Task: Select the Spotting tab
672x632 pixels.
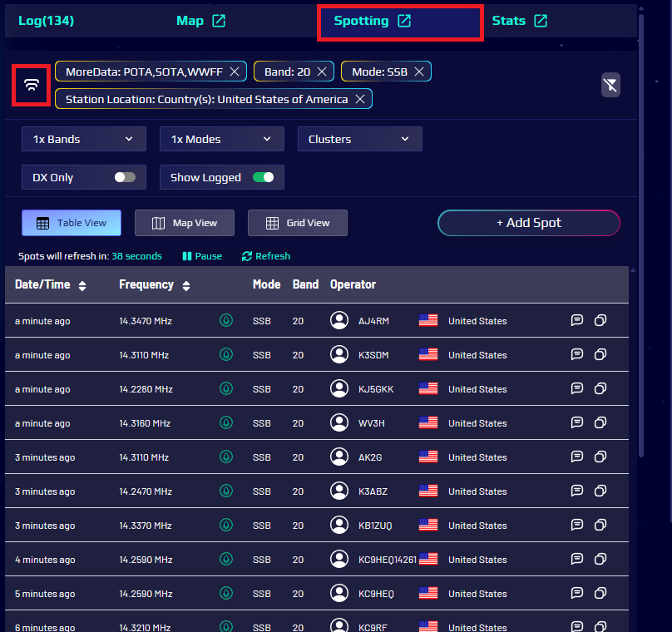Action: point(361,21)
